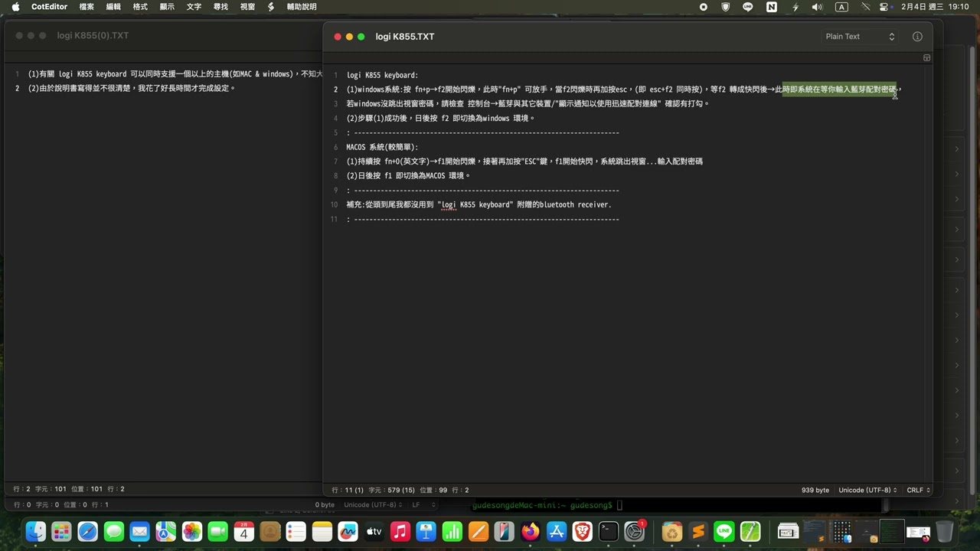Open Reminders from the Dock
Image resolution: width=980 pixels, height=551 pixels.
point(296,531)
